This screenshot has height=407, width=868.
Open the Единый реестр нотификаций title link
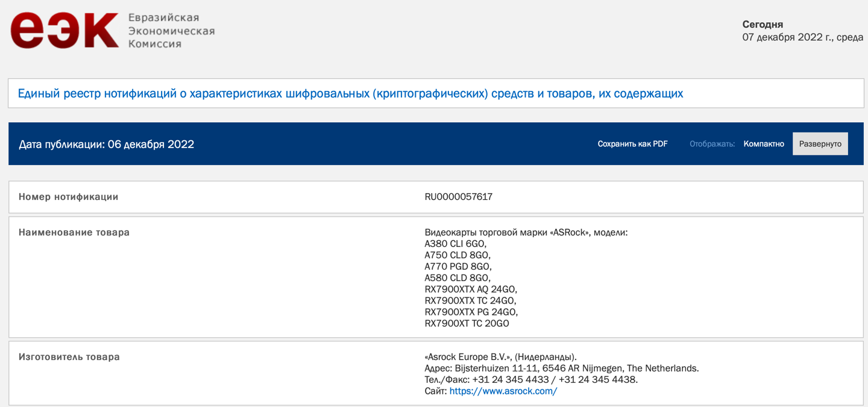point(350,93)
